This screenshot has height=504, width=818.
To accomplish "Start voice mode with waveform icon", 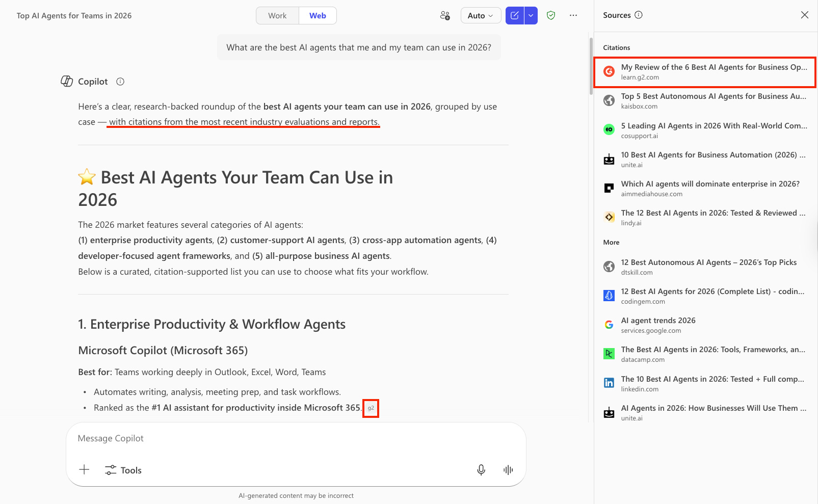I will (508, 470).
